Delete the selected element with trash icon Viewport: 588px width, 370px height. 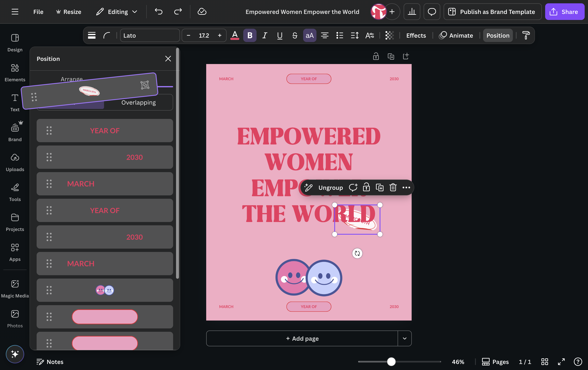[393, 187]
